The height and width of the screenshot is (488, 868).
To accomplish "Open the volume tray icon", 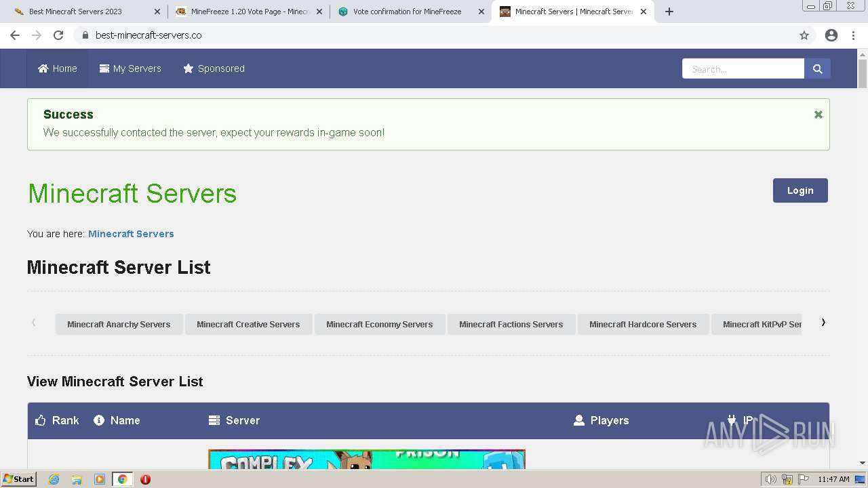I will point(771,479).
